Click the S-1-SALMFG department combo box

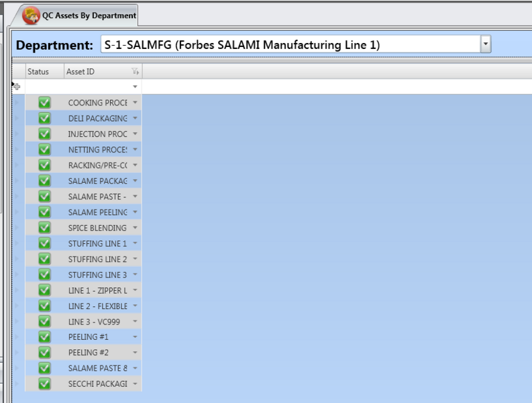(x=295, y=44)
